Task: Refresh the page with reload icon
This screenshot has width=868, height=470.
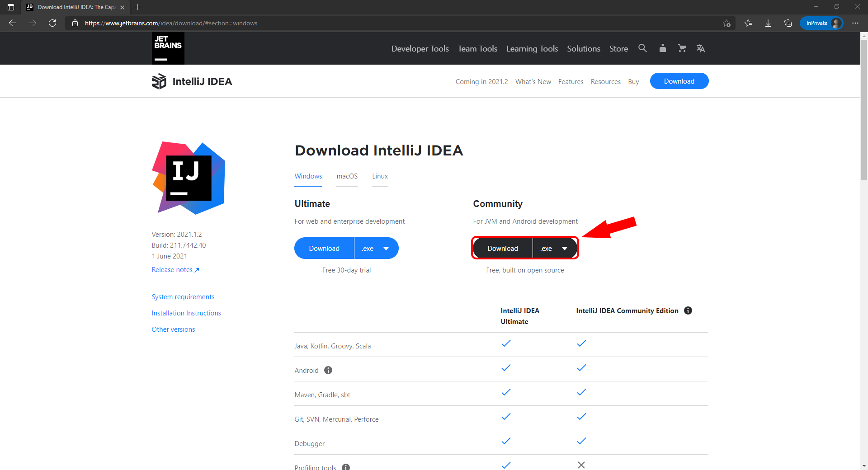Action: point(52,23)
